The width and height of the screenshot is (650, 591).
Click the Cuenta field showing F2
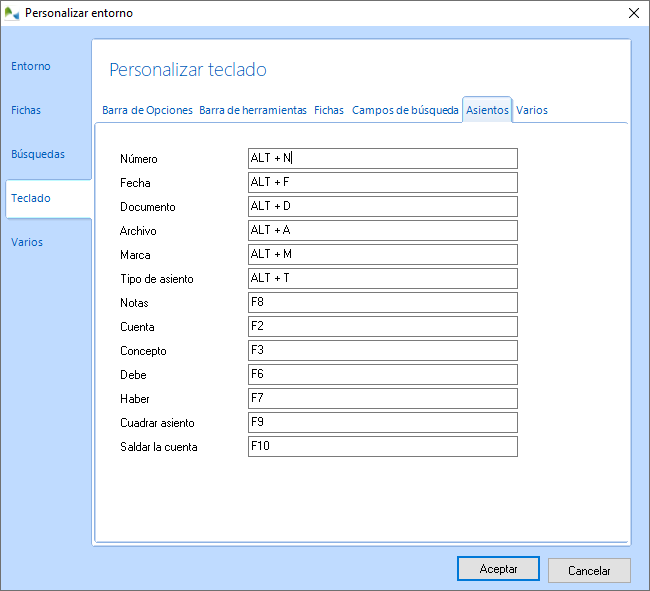[382, 326]
